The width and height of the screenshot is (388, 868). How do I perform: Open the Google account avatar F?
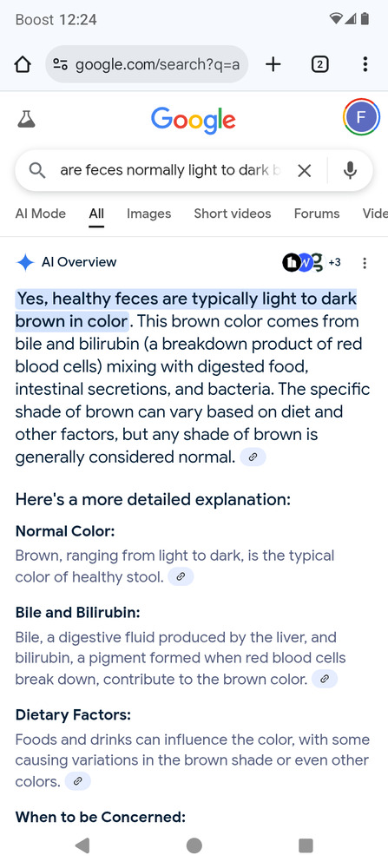pyautogui.click(x=361, y=117)
